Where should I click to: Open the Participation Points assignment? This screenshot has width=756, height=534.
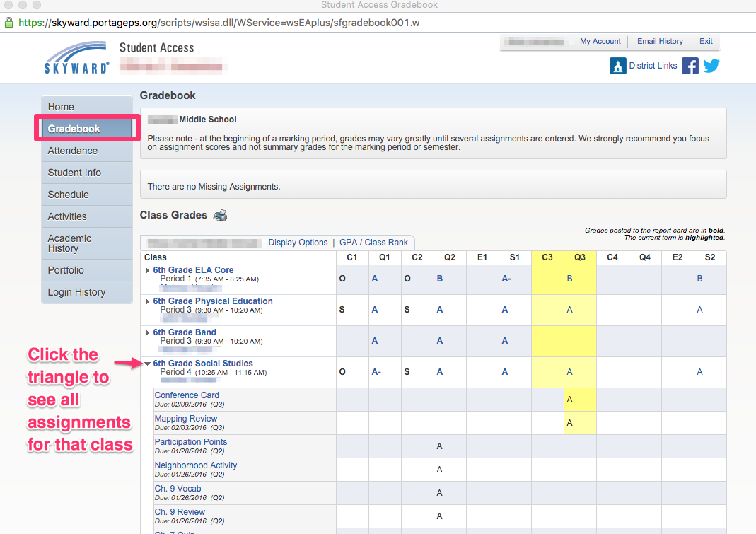click(x=190, y=442)
